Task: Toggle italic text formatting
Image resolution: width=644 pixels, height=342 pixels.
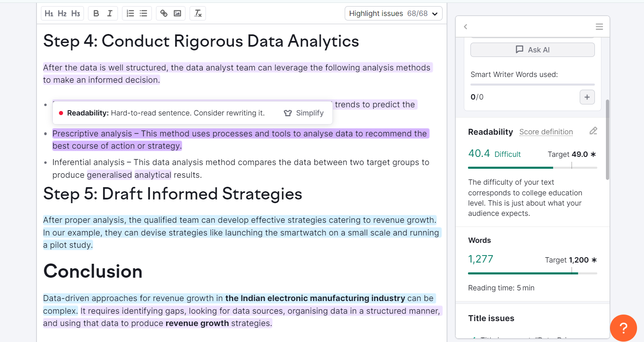Action: click(110, 14)
